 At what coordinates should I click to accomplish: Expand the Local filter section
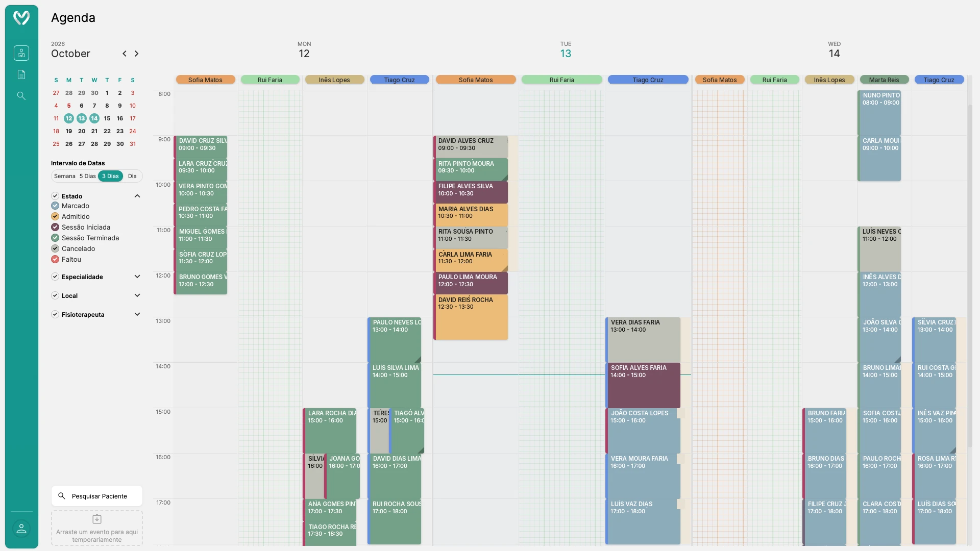point(137,296)
